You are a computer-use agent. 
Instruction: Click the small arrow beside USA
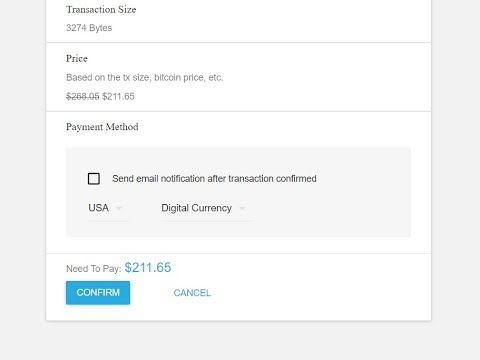[x=118, y=208]
